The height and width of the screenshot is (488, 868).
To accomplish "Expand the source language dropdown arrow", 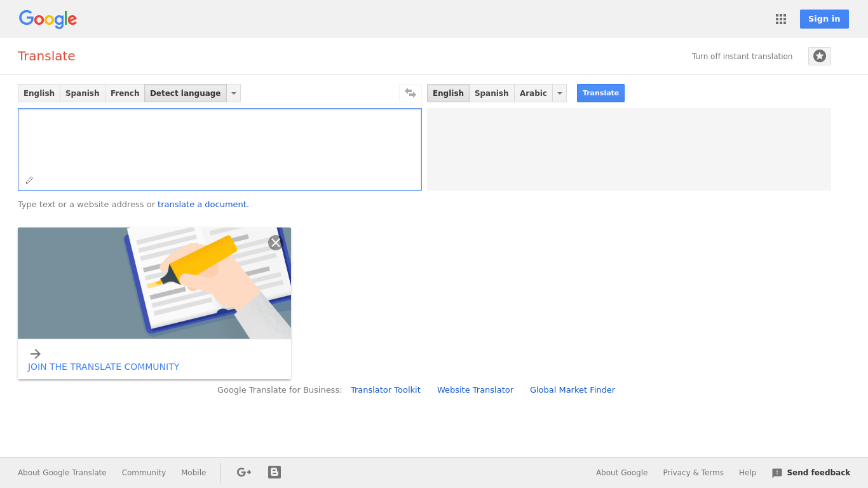I will coord(234,93).
